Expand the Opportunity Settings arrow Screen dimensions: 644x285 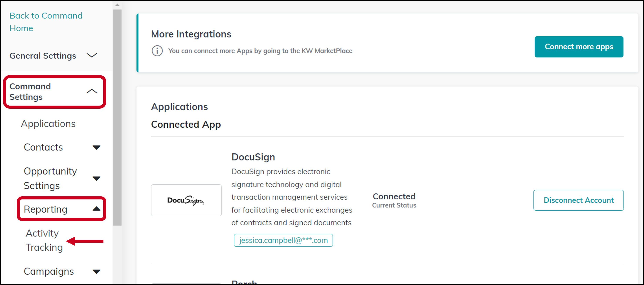tap(97, 178)
